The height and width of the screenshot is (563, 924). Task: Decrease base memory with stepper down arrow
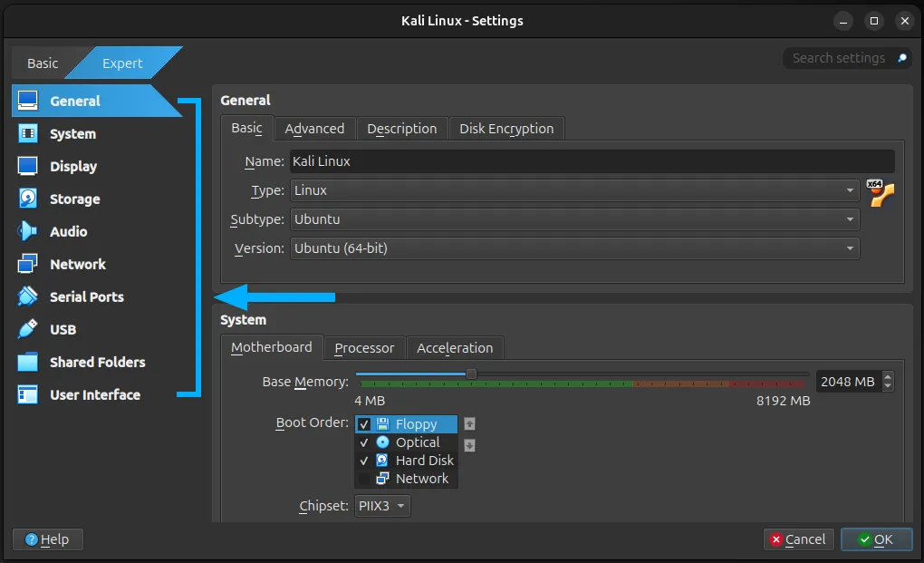pos(888,386)
